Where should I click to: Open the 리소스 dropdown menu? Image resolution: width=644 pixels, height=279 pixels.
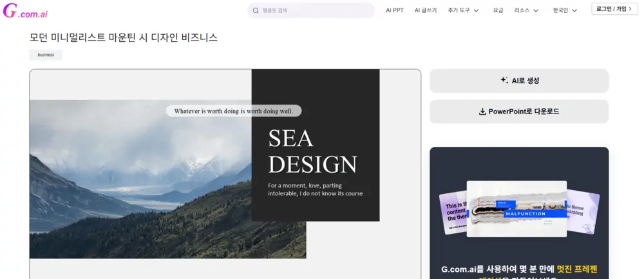point(526,10)
